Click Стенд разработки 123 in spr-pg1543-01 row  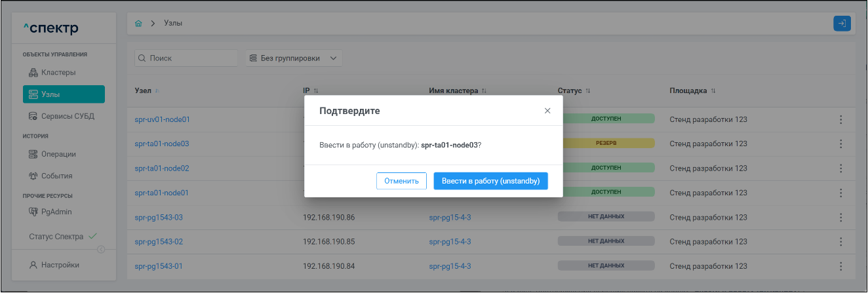tap(708, 266)
